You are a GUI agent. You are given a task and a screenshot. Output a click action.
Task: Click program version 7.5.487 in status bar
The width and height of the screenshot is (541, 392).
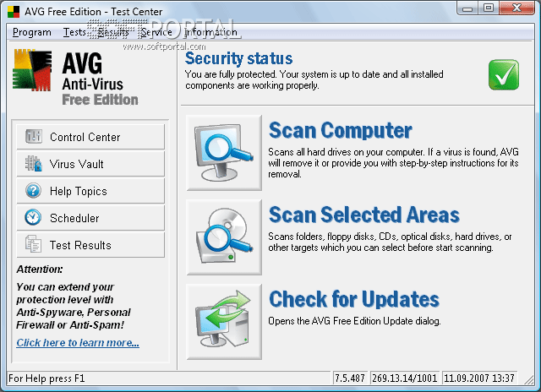click(x=350, y=378)
